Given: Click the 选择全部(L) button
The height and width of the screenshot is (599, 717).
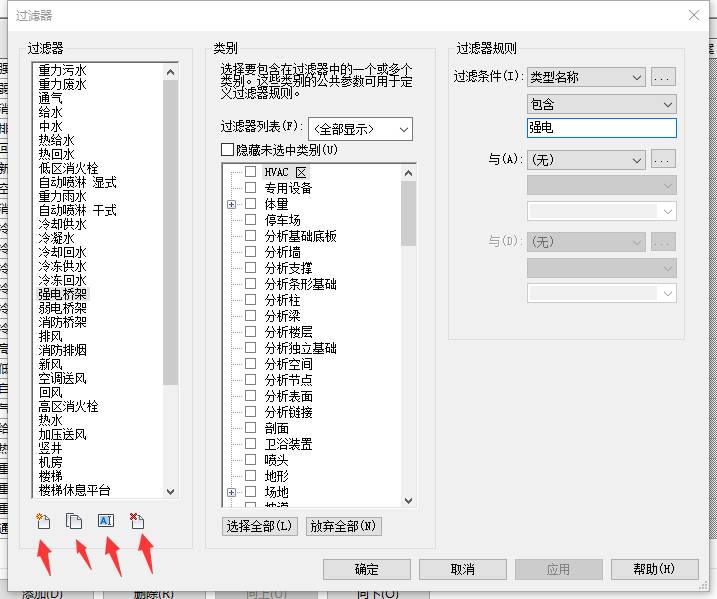Looking at the screenshot, I should point(259,526).
